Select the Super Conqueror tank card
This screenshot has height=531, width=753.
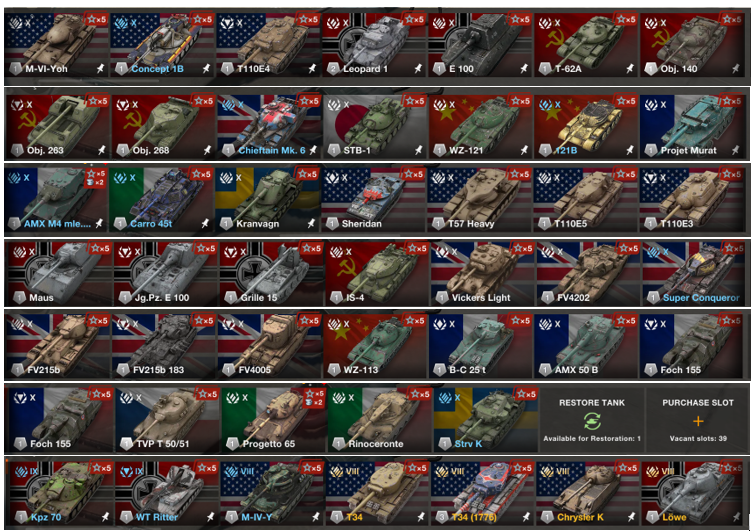tap(693, 274)
